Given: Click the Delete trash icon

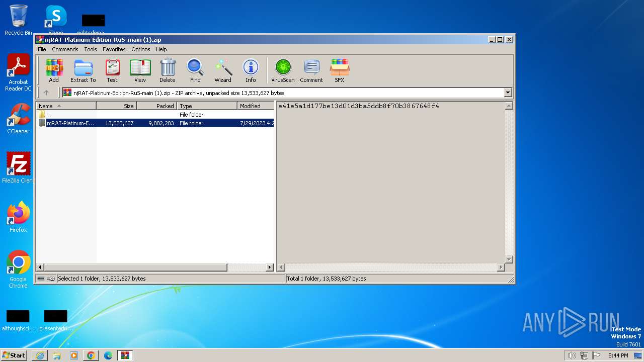Looking at the screenshot, I should tap(168, 71).
